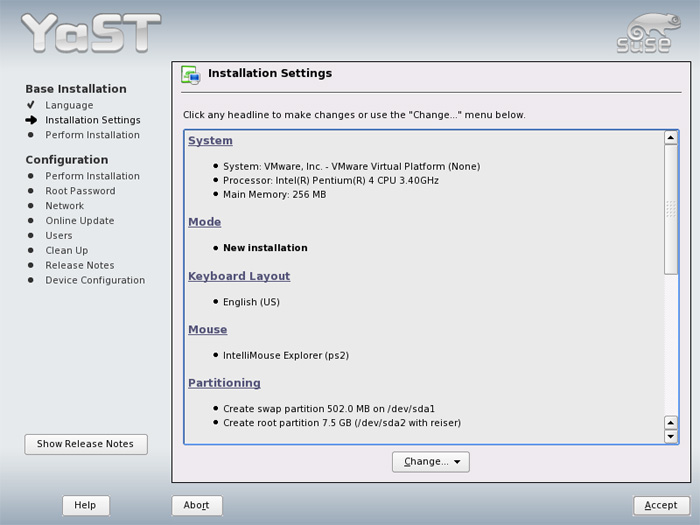Click System: VMware Virtual Platform line
Image resolution: width=700 pixels, height=525 pixels.
pyautogui.click(x=351, y=167)
